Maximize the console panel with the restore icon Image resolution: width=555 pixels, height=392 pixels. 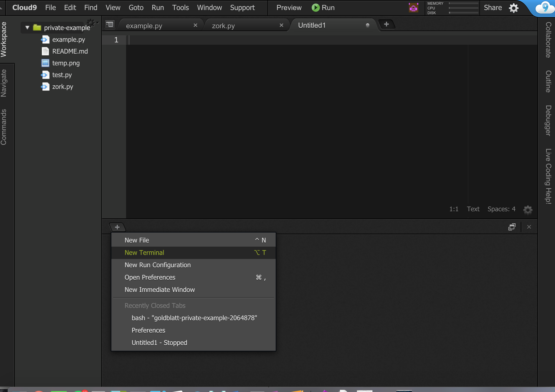512,227
